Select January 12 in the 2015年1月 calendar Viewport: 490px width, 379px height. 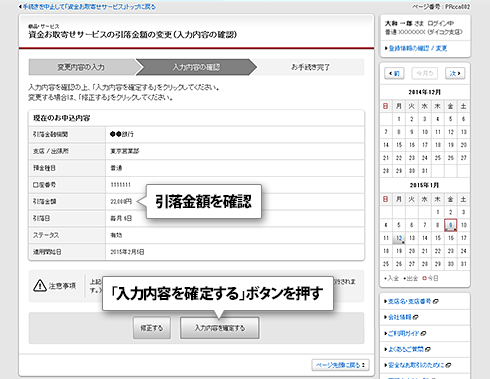(399, 238)
